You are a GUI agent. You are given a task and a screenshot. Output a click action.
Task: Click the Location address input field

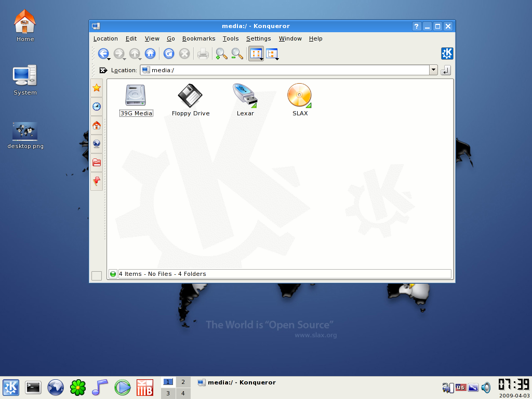click(286, 70)
